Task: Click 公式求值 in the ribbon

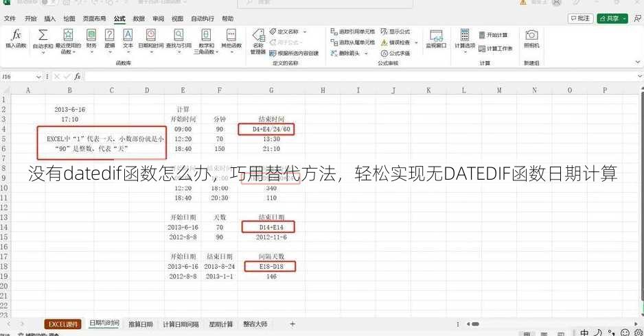Action: [x=395, y=53]
